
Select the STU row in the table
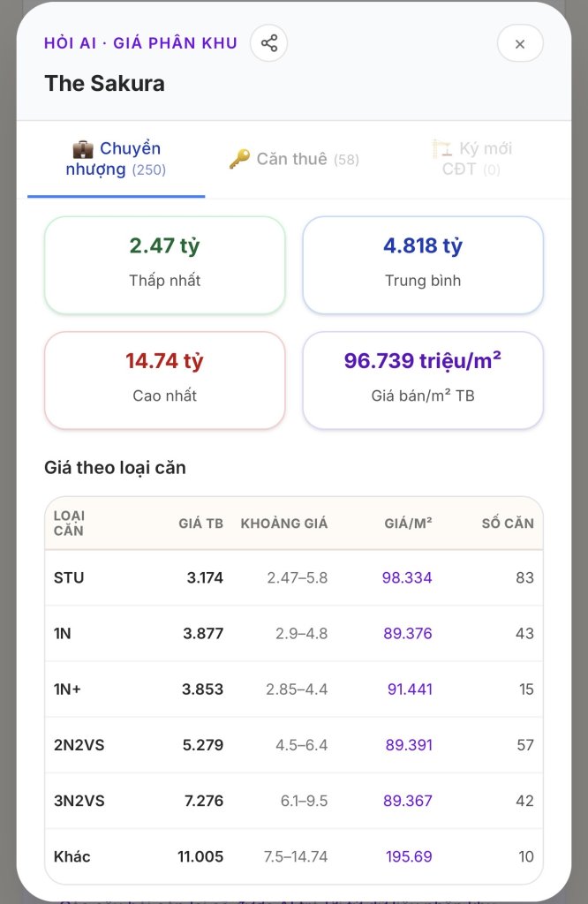[294, 577]
